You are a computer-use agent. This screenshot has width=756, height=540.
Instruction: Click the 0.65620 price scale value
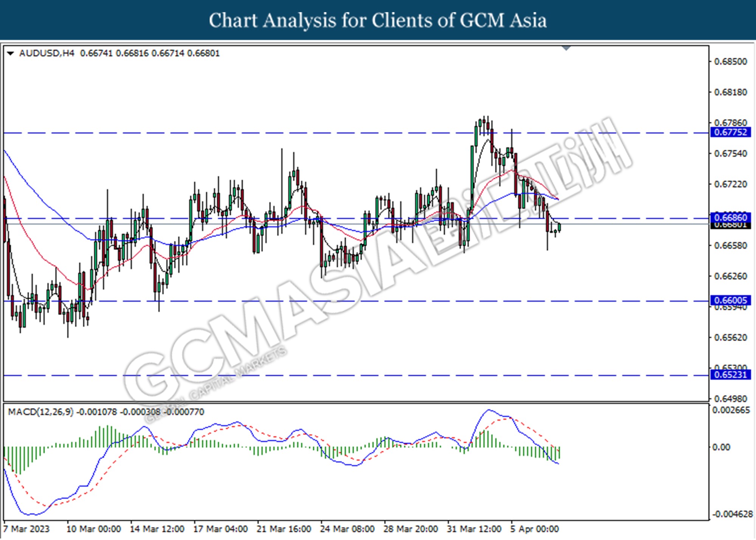tap(731, 337)
